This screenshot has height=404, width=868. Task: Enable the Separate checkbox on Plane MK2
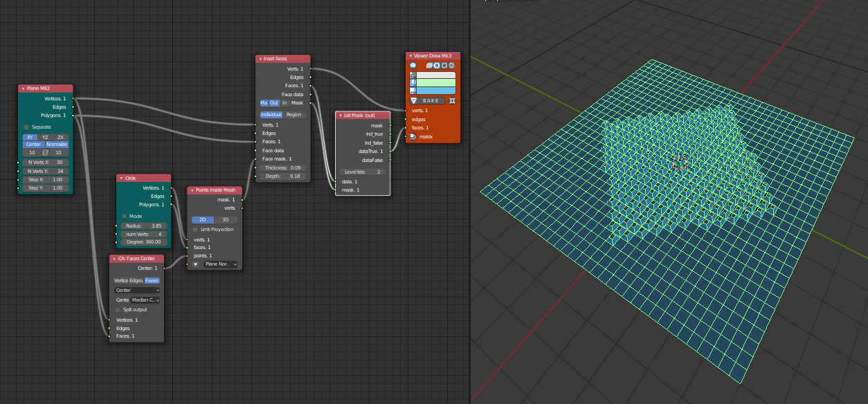click(x=26, y=127)
